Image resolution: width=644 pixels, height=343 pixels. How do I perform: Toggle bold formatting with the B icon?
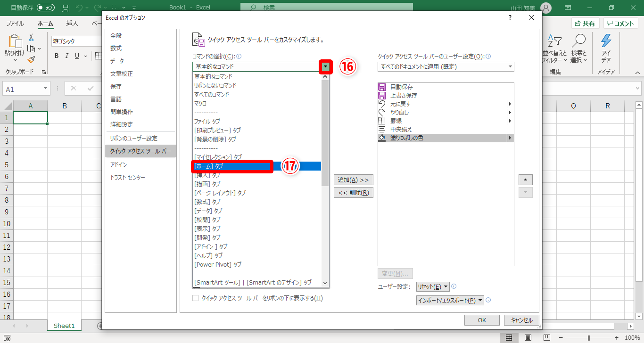coord(57,56)
